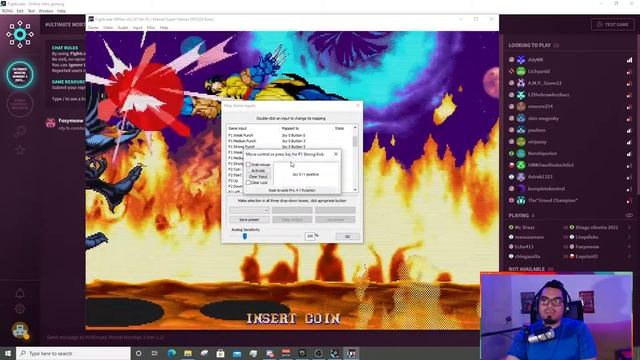
Task: Open the second game channel circle in the sidebar
Action: point(20,104)
